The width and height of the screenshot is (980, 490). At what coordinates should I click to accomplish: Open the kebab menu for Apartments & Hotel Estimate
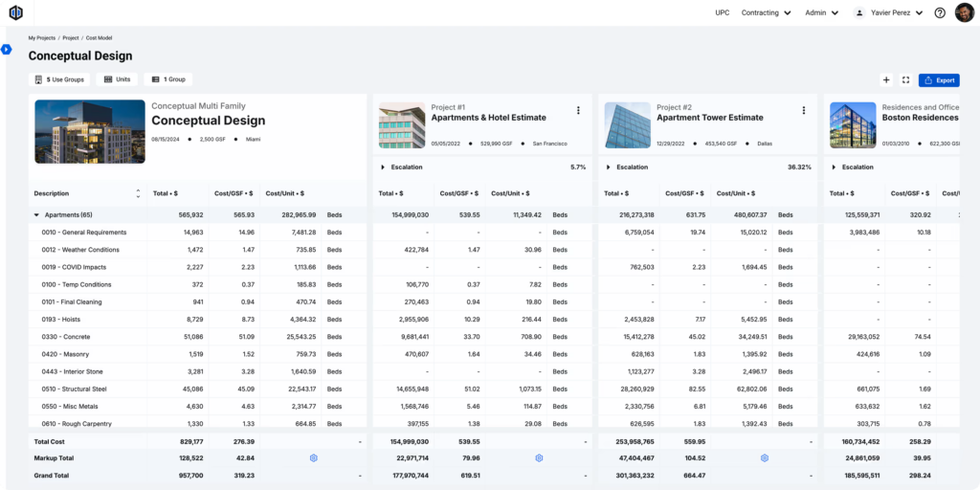point(578,111)
